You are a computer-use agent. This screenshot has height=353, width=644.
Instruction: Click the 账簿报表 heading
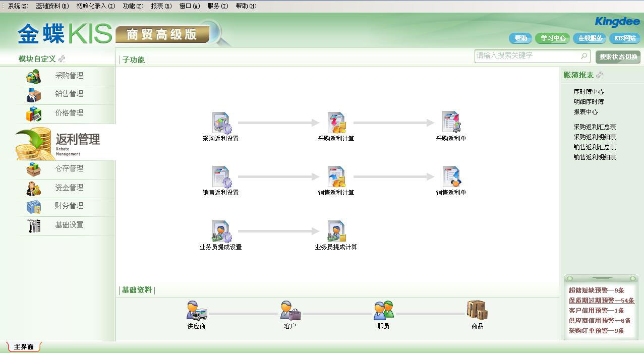coord(578,75)
